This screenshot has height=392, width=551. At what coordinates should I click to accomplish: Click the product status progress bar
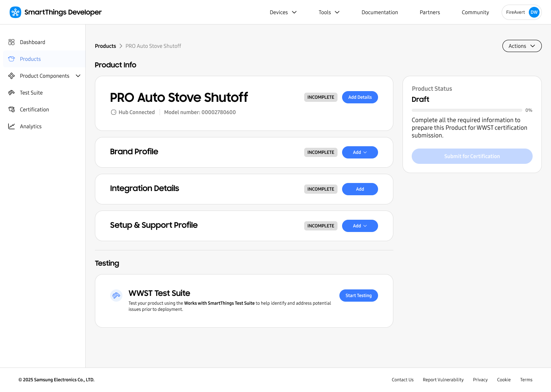(467, 110)
